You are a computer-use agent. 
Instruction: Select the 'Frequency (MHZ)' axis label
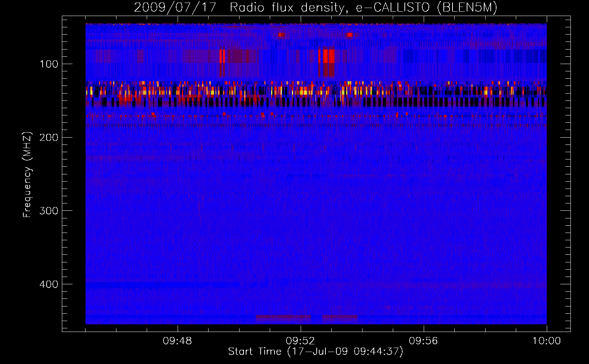[27, 174]
